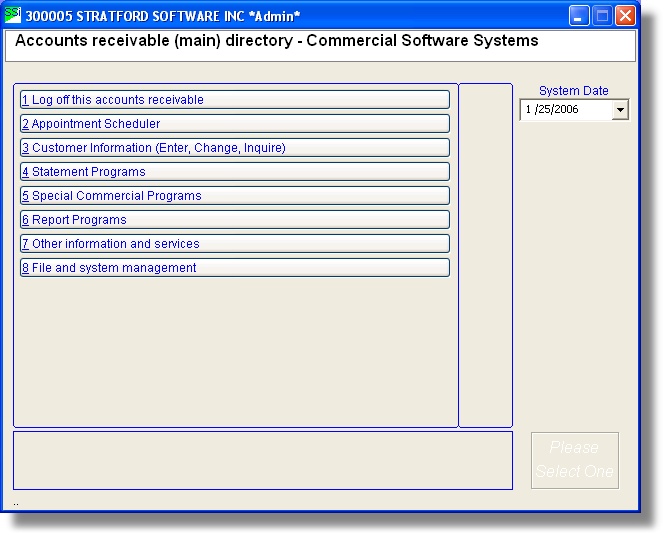665x537 pixels.
Task: Minimize the Stratford Software window
Action: [x=578, y=16]
